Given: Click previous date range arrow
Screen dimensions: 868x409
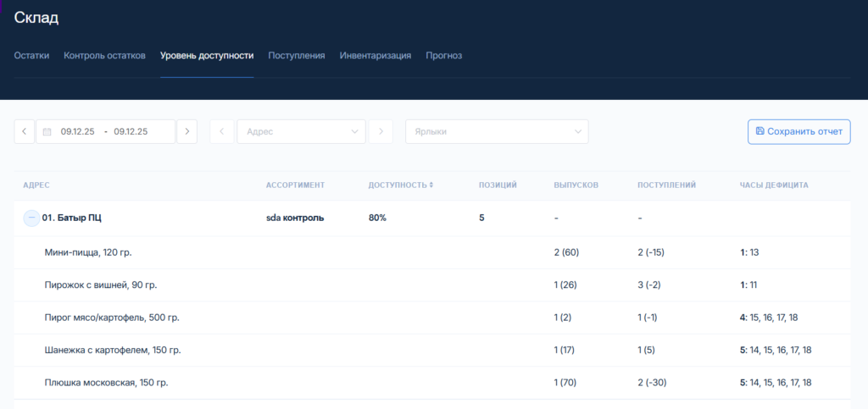Looking at the screenshot, I should click(x=24, y=131).
